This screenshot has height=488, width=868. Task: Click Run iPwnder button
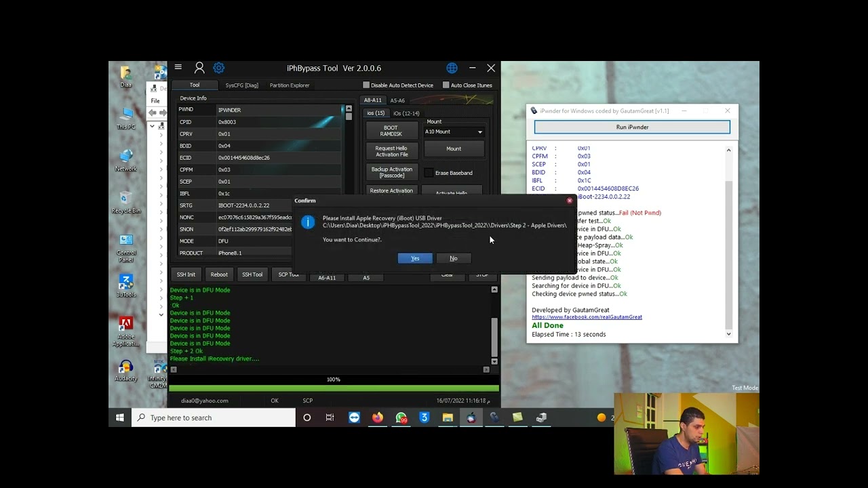click(632, 127)
